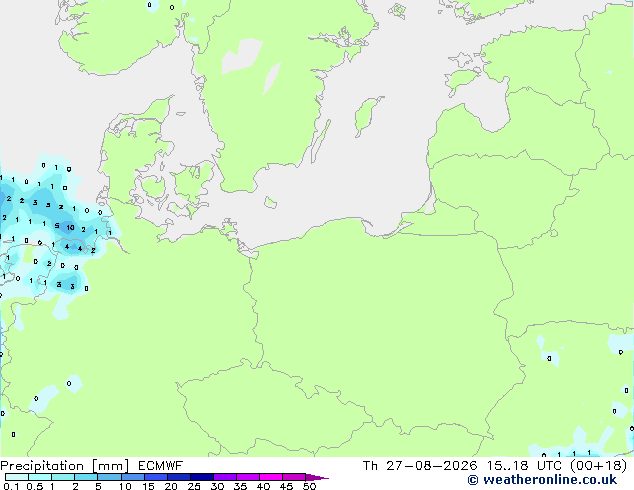Pick the 1–2 mm legend swatch
The image size is (634, 490).
coord(63,477)
